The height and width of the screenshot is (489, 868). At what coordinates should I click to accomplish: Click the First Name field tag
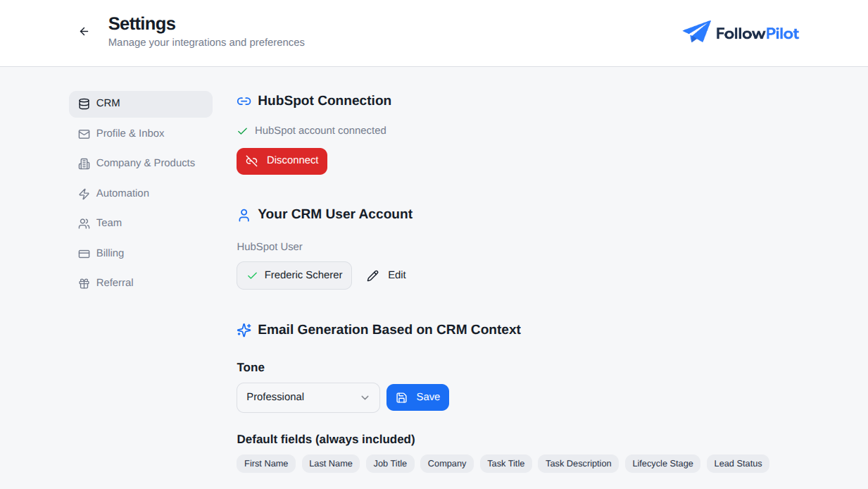click(266, 464)
